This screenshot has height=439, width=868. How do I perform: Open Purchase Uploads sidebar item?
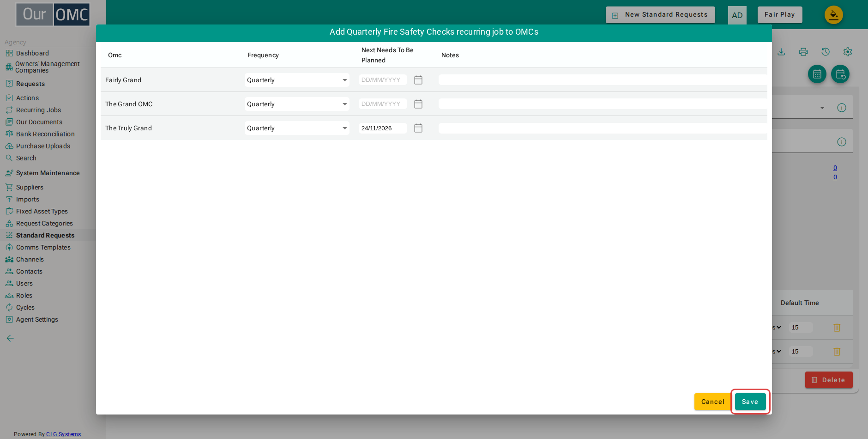point(43,146)
